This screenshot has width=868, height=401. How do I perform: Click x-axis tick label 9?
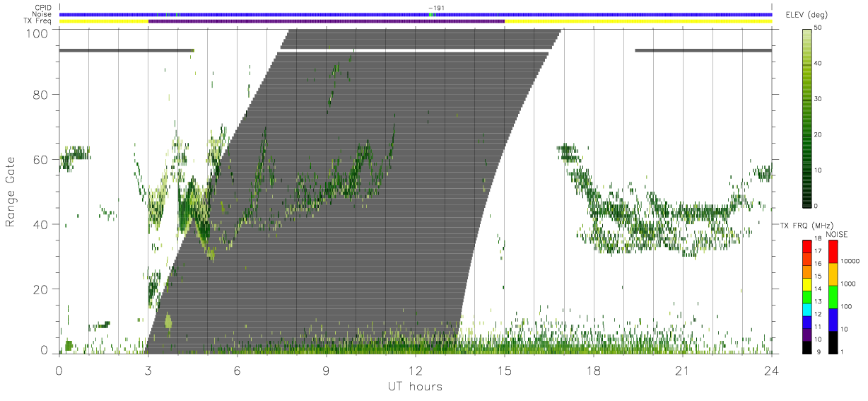tap(326, 371)
